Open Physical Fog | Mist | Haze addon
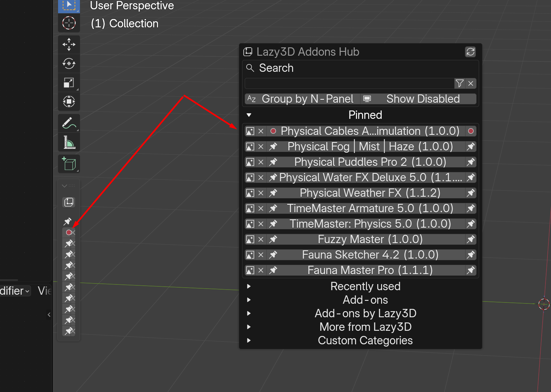The width and height of the screenshot is (551, 392). 366,147
